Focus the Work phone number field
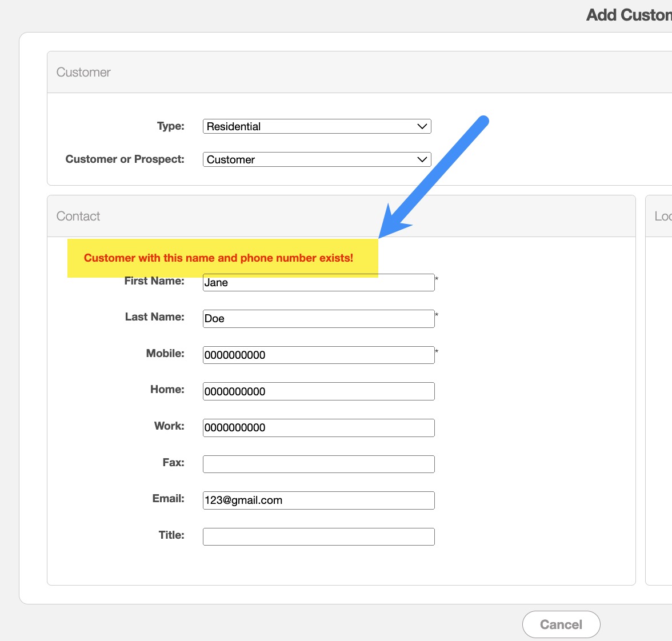 (x=318, y=428)
